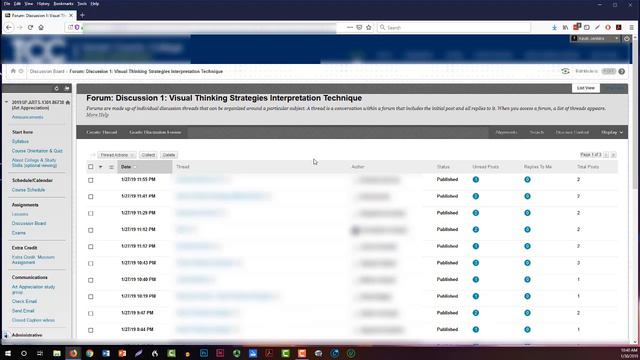Toggle the Edit Mode switch
640x360 pixels.
pyautogui.click(x=609, y=71)
